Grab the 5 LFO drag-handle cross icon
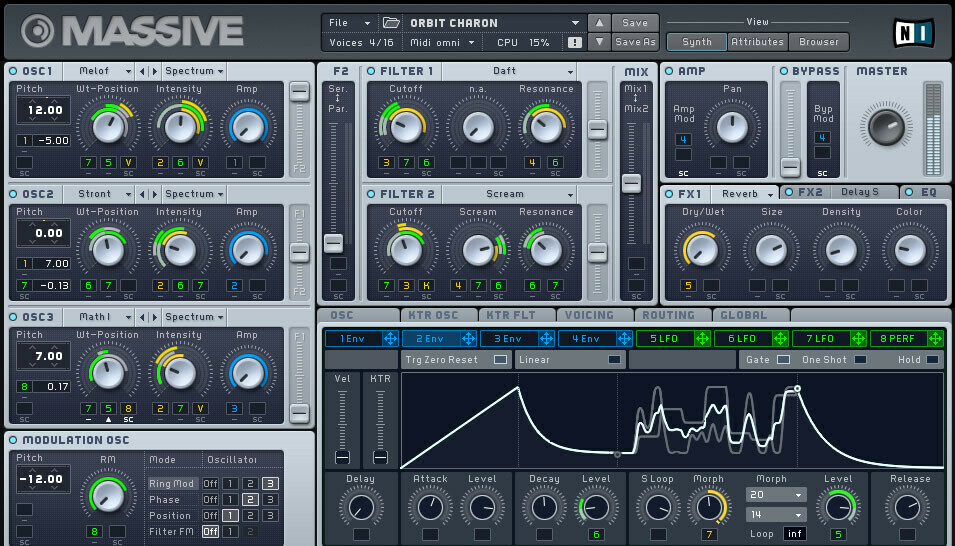 pos(702,338)
